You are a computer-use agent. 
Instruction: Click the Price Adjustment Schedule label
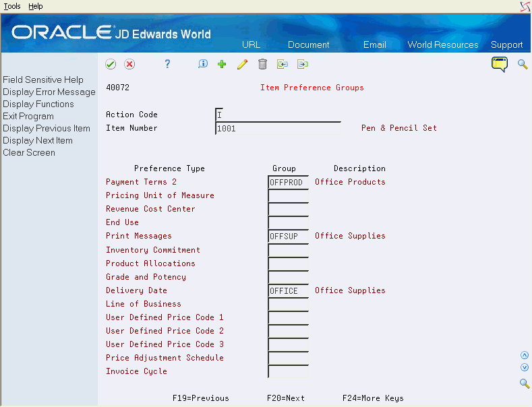165,358
